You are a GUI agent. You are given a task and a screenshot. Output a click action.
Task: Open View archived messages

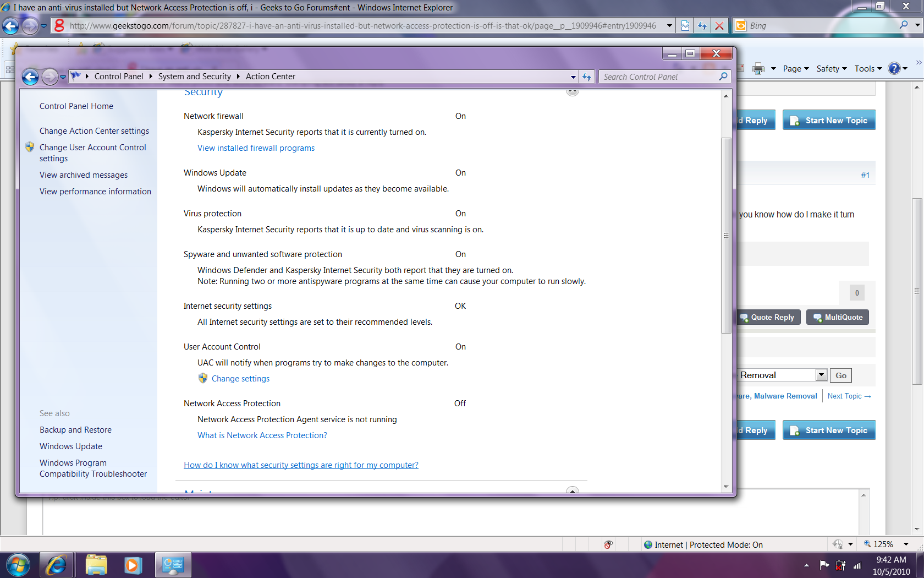pos(84,175)
